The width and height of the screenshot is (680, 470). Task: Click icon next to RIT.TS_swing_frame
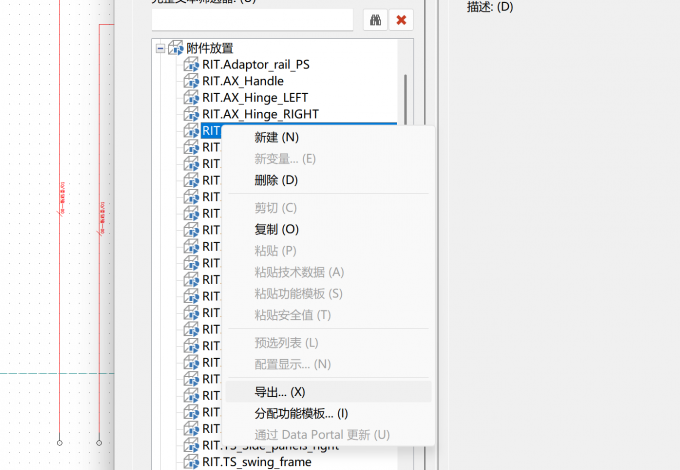click(x=191, y=462)
